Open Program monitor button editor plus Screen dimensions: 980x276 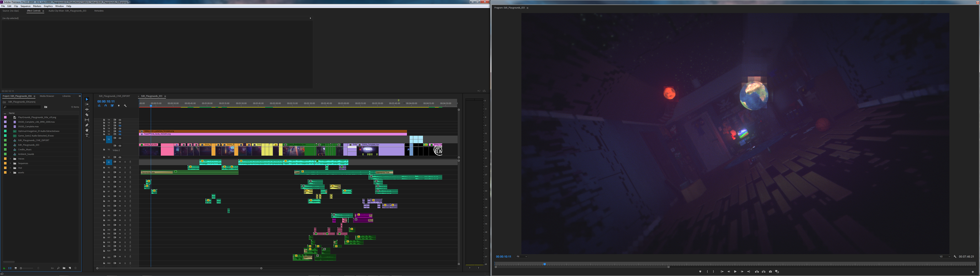973,272
